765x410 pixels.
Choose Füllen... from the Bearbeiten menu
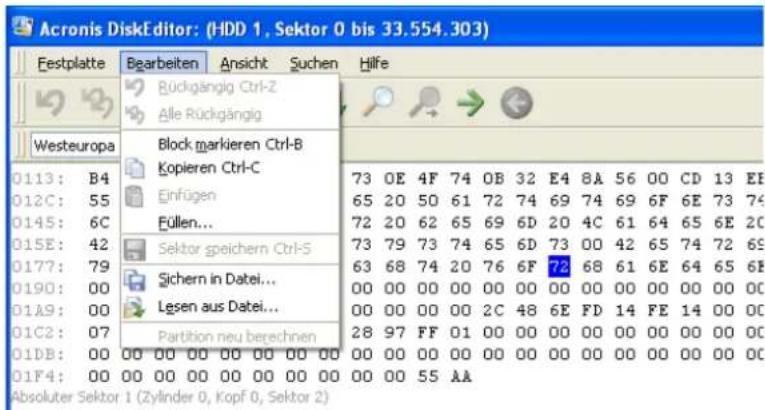click(x=230, y=223)
